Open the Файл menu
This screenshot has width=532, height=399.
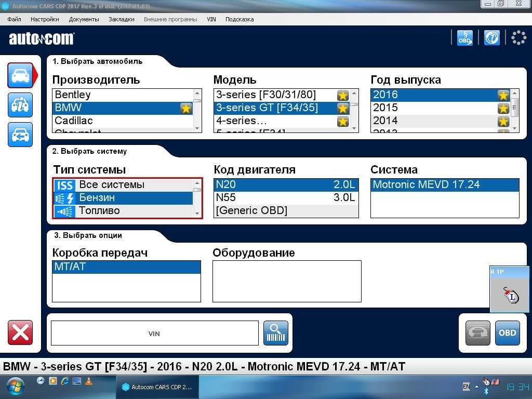click(x=14, y=19)
